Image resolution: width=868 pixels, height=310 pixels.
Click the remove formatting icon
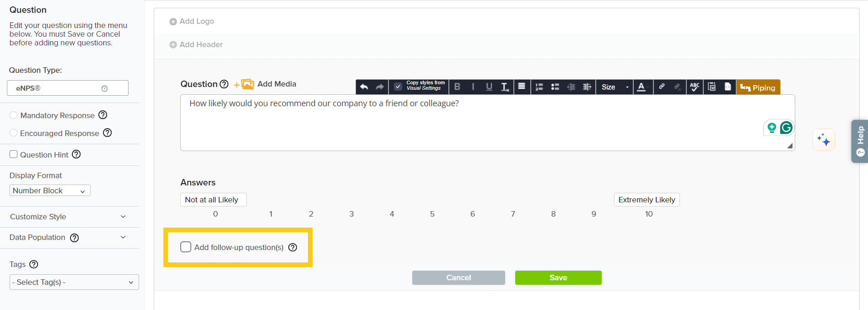[x=505, y=87]
